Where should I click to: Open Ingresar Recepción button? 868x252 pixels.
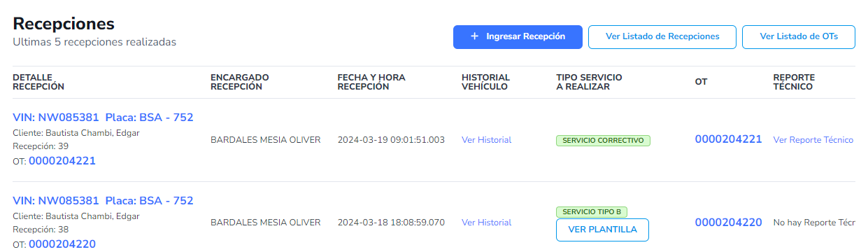518,36
